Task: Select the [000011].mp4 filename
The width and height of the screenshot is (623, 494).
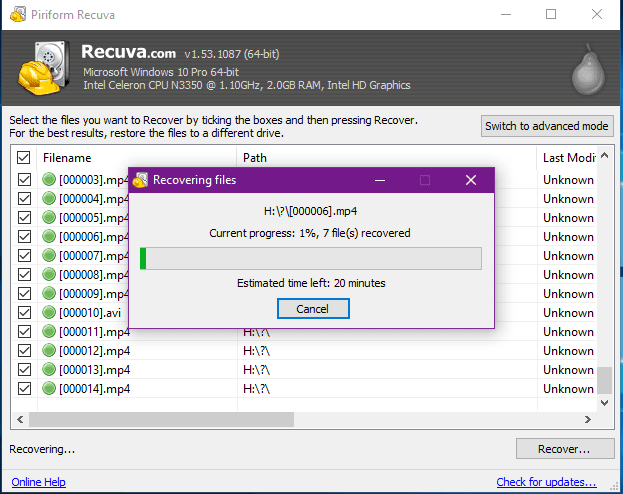Action: point(95,332)
